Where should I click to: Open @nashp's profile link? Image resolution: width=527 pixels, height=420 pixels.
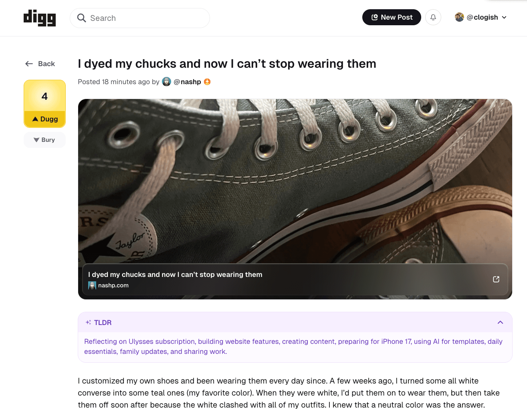click(x=187, y=82)
